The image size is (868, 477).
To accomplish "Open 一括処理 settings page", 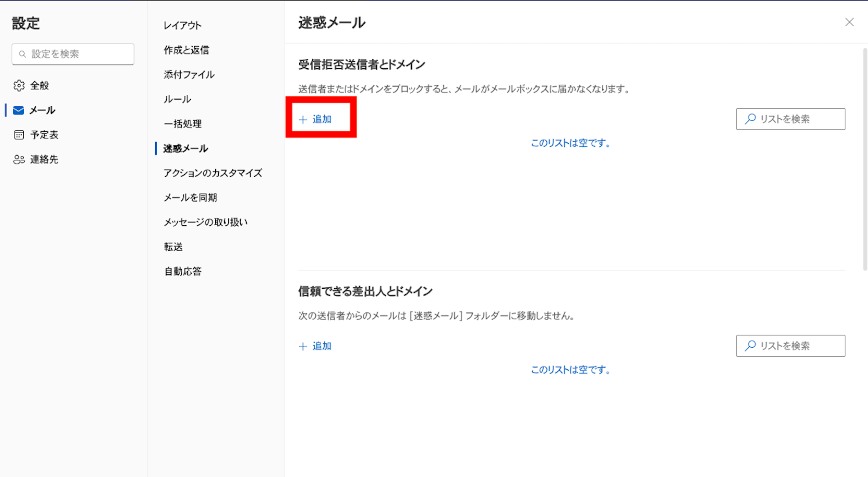I will coord(183,124).
